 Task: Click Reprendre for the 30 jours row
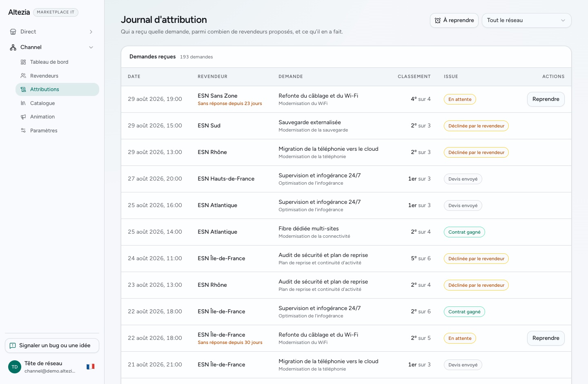pos(546,338)
